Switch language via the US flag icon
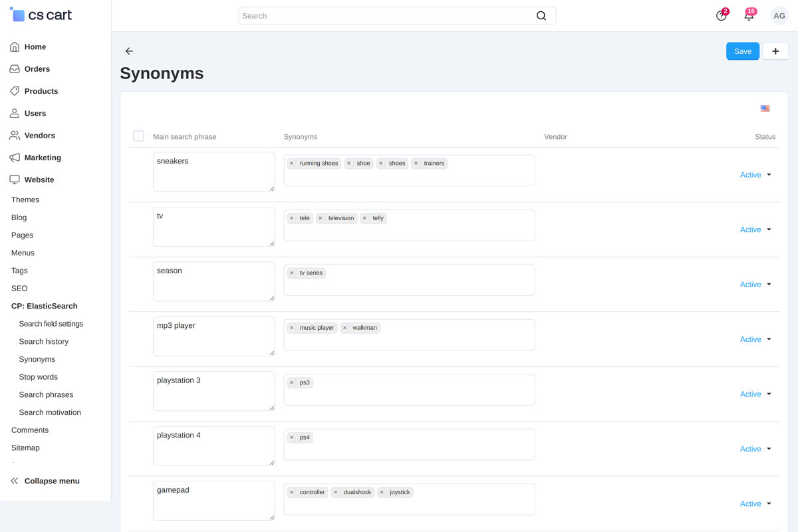Image resolution: width=798 pixels, height=532 pixels. tap(765, 108)
